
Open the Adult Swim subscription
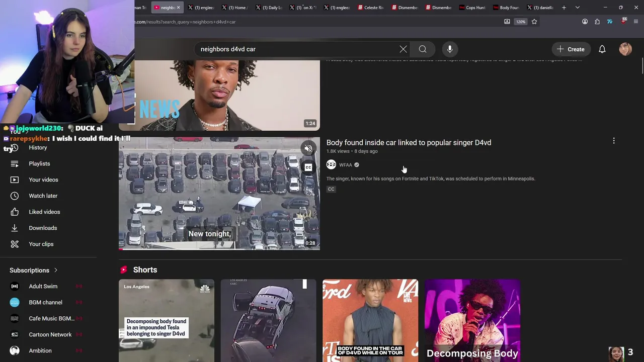[x=43, y=287]
